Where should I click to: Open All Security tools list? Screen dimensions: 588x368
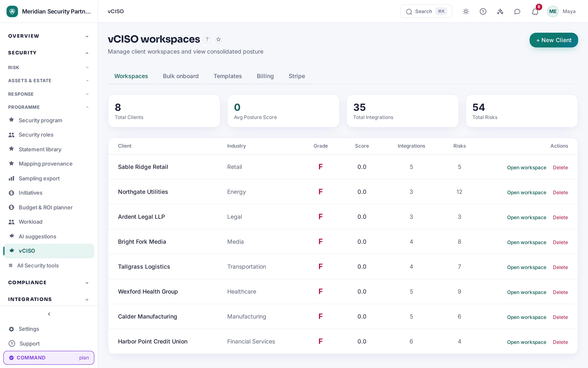tap(49, 266)
